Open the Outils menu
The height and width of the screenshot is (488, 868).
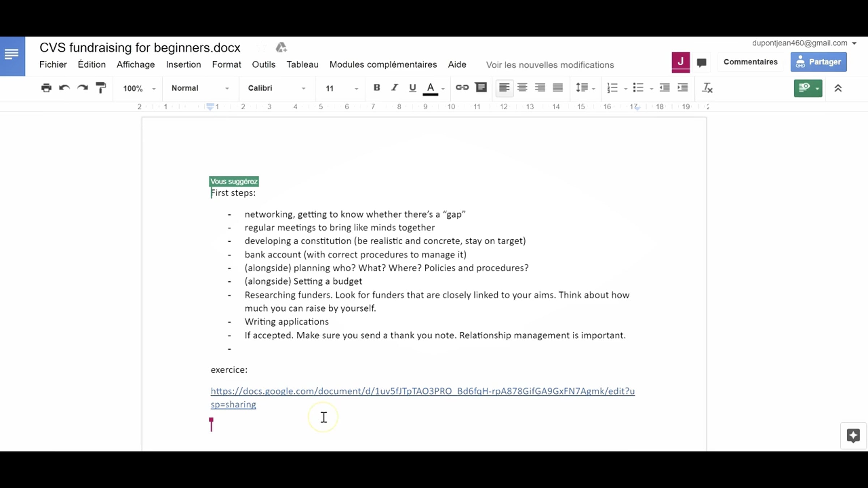tap(263, 64)
